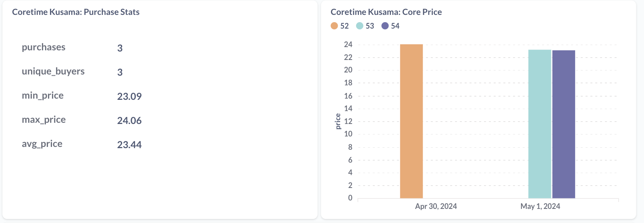The height and width of the screenshot is (223, 644).
Task: Select legend label 53
Action: [x=370, y=26]
